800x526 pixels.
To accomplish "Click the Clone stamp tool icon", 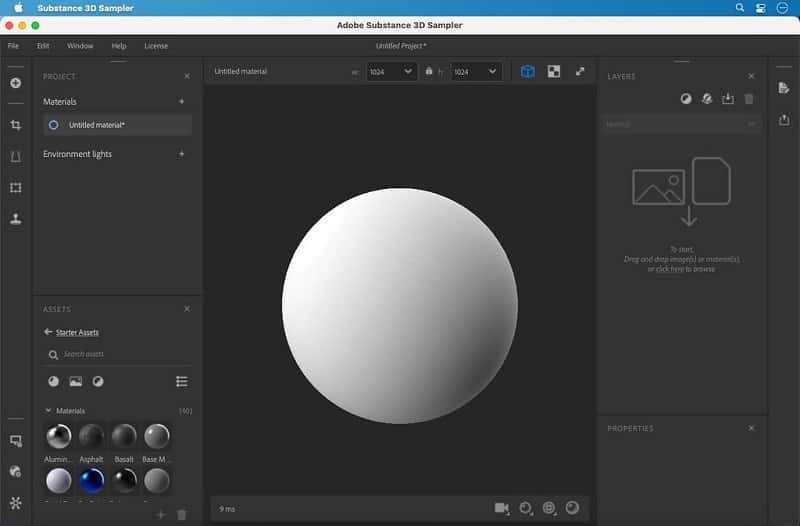I will (15, 219).
